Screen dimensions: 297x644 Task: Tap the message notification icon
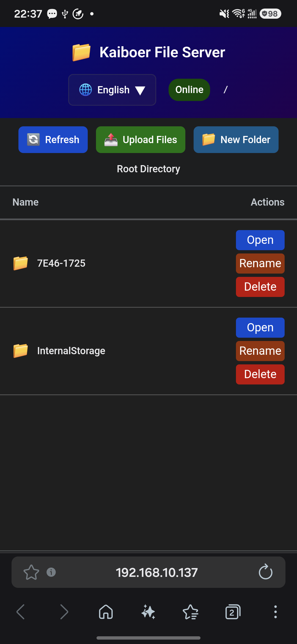pyautogui.click(x=52, y=13)
